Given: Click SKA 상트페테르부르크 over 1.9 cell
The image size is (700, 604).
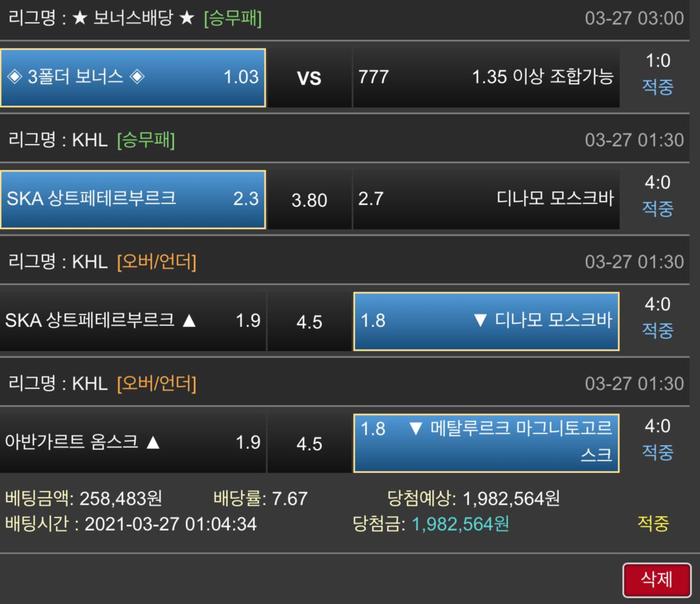Looking at the screenshot, I should (x=133, y=321).
